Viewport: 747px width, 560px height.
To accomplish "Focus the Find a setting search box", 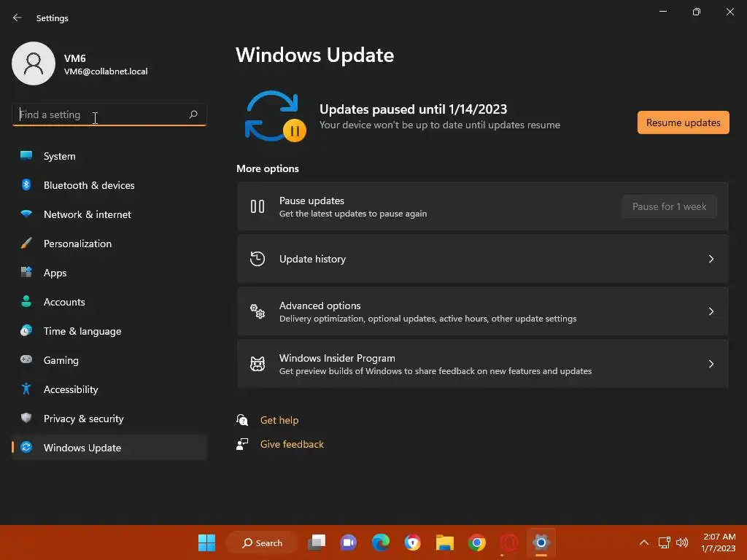I will point(109,114).
